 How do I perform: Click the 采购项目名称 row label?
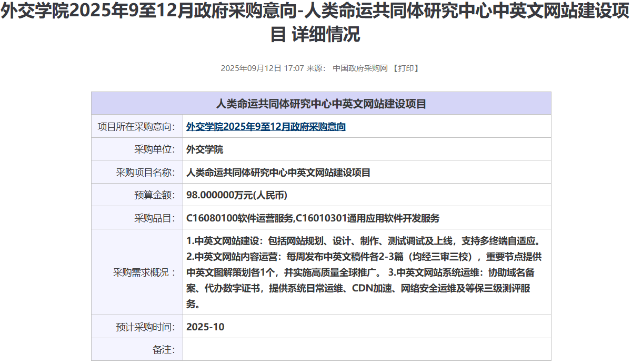[145, 173]
